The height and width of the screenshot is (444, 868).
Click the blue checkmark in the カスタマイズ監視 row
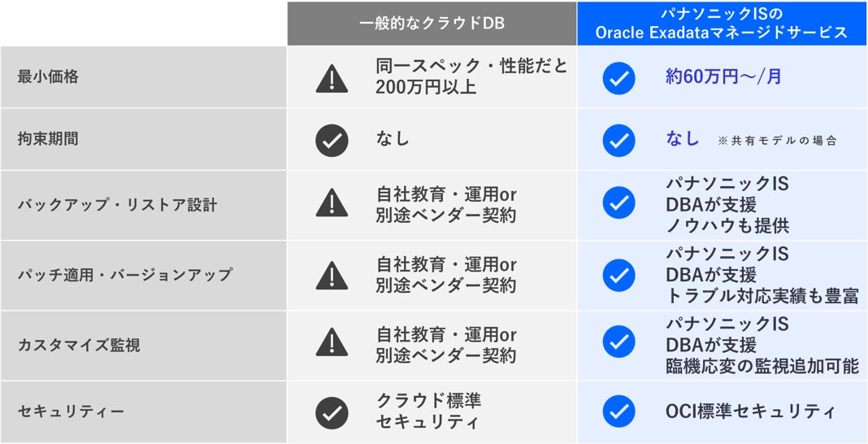(618, 344)
